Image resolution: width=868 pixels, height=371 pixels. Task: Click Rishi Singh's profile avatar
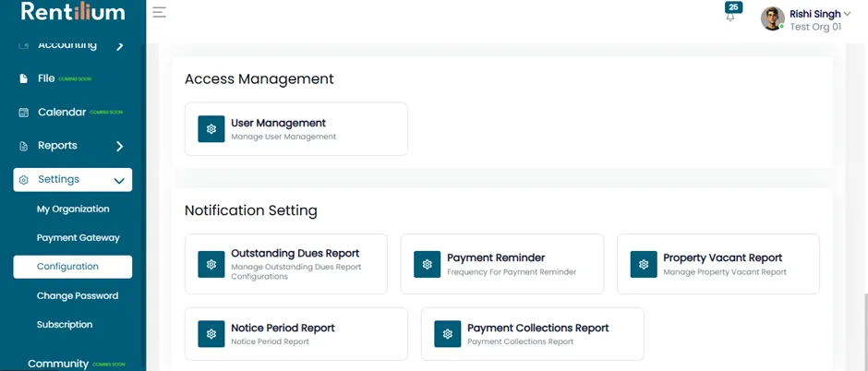point(773,18)
